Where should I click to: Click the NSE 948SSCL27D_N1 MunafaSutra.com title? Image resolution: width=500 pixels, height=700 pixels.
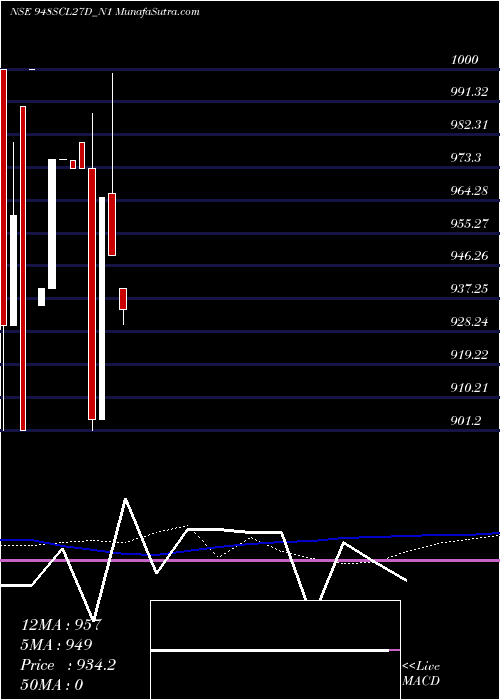click(x=104, y=12)
